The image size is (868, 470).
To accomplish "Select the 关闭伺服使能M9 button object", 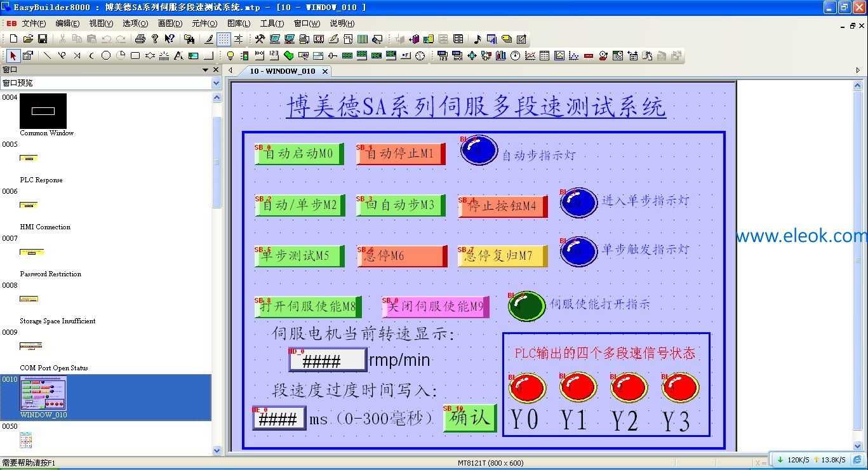I will pyautogui.click(x=436, y=307).
